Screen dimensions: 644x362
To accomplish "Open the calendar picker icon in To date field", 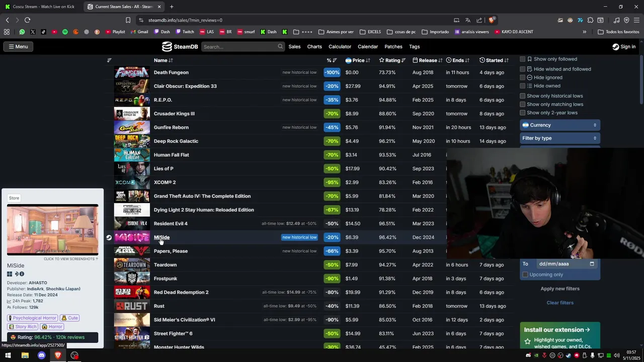I will click(592, 264).
